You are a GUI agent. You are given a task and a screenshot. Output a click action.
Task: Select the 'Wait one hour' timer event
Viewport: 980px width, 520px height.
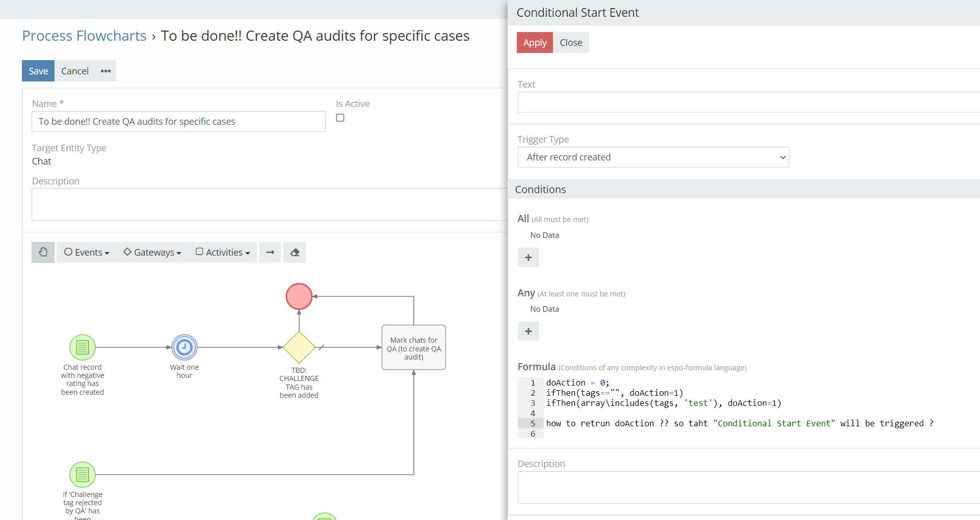pyautogui.click(x=184, y=347)
